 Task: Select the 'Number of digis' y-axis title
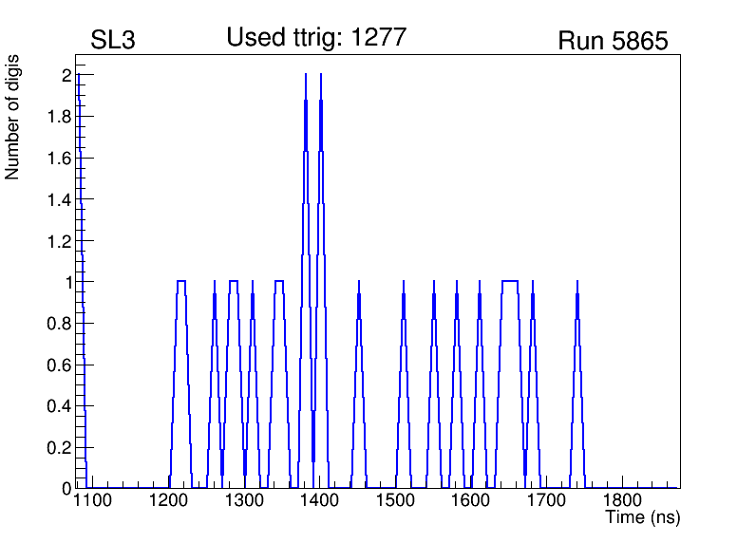(x=13, y=117)
